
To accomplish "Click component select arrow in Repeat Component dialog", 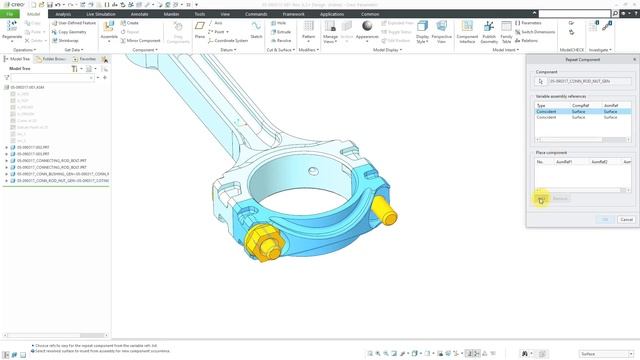I will 540,81.
